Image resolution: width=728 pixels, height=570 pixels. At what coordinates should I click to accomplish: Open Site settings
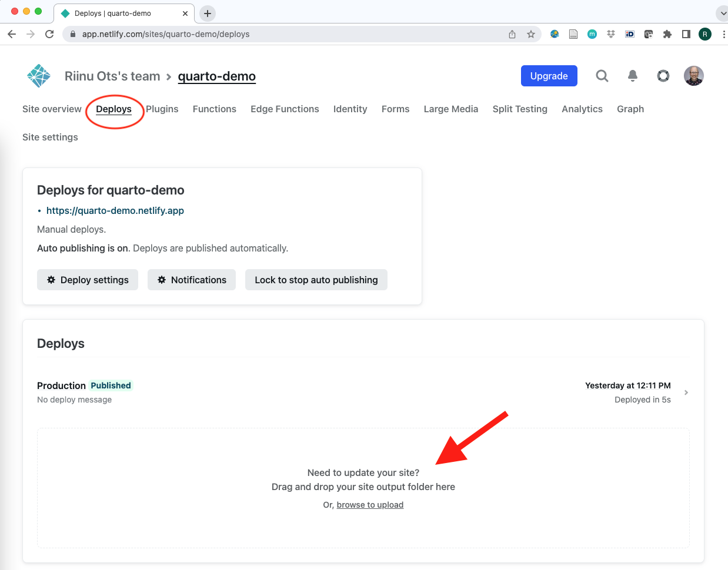(50, 137)
